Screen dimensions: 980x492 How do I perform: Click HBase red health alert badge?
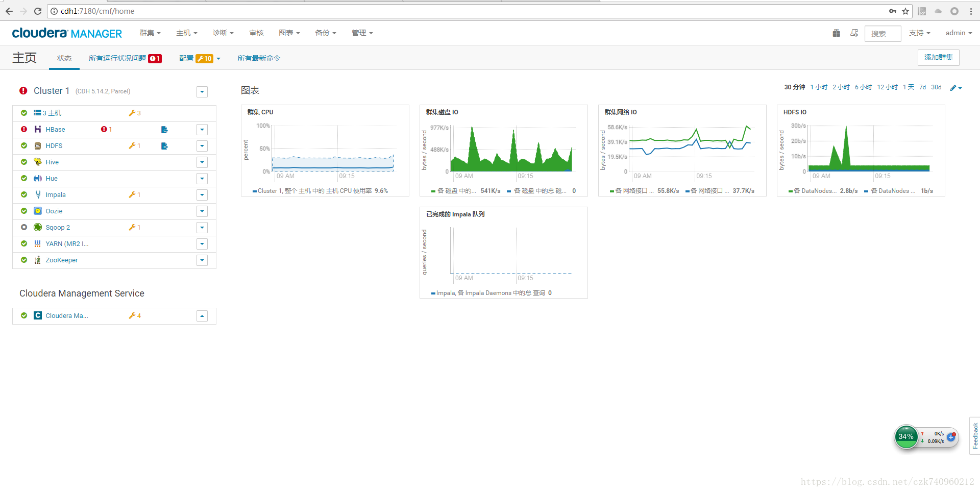click(107, 129)
